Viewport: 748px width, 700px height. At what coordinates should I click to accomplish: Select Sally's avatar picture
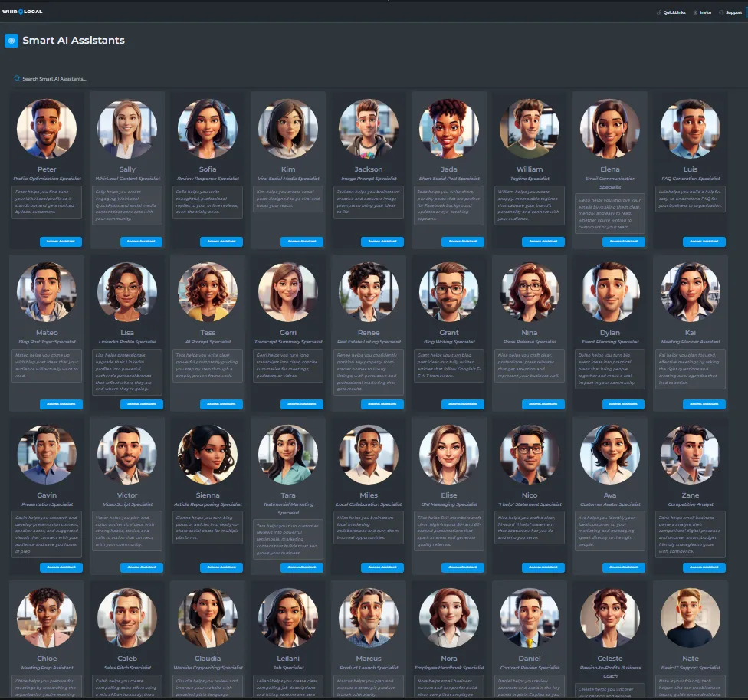(127, 129)
